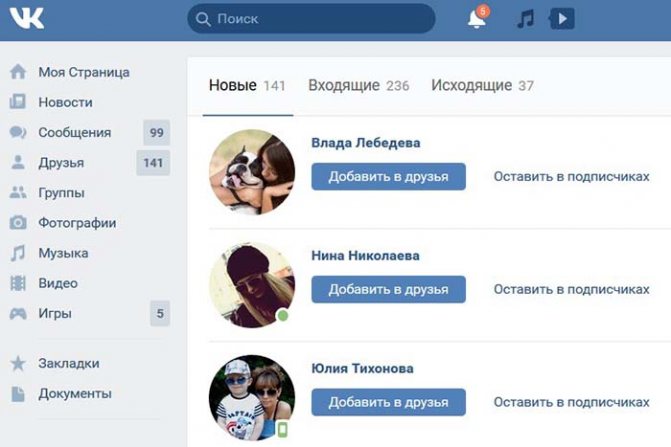The width and height of the screenshot is (671, 447).
Task: Switch to the Исходящие tab
Action: point(482,86)
